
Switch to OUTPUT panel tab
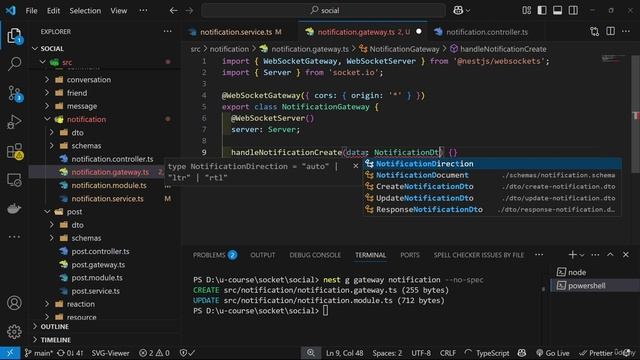(x=262, y=255)
